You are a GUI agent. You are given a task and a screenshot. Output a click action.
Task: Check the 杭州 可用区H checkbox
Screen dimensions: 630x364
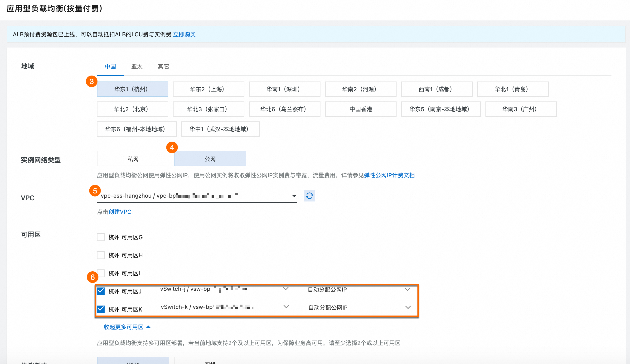pos(101,255)
